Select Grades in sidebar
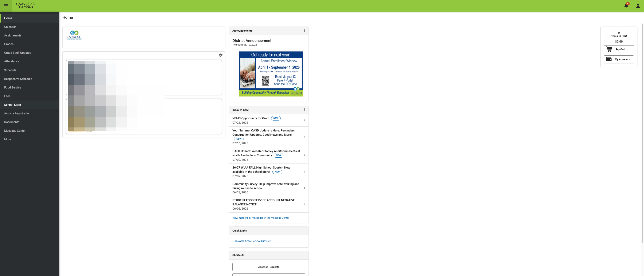This screenshot has height=276, width=644. point(30,44)
